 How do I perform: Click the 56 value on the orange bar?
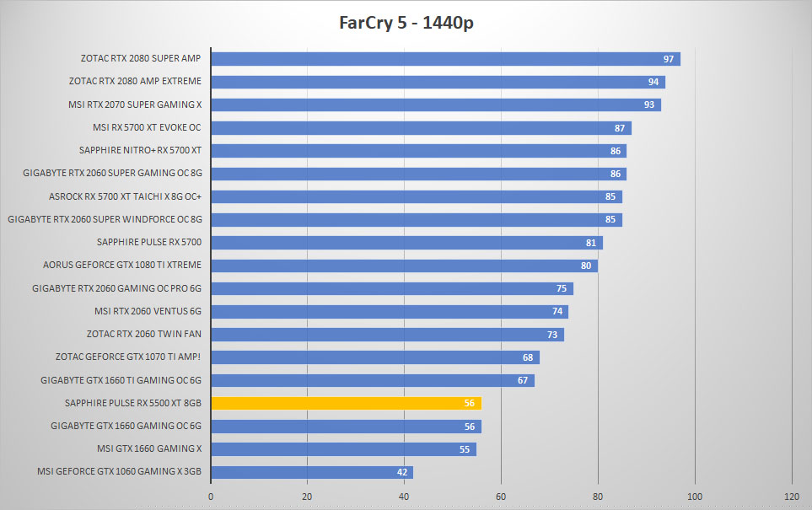coord(469,403)
